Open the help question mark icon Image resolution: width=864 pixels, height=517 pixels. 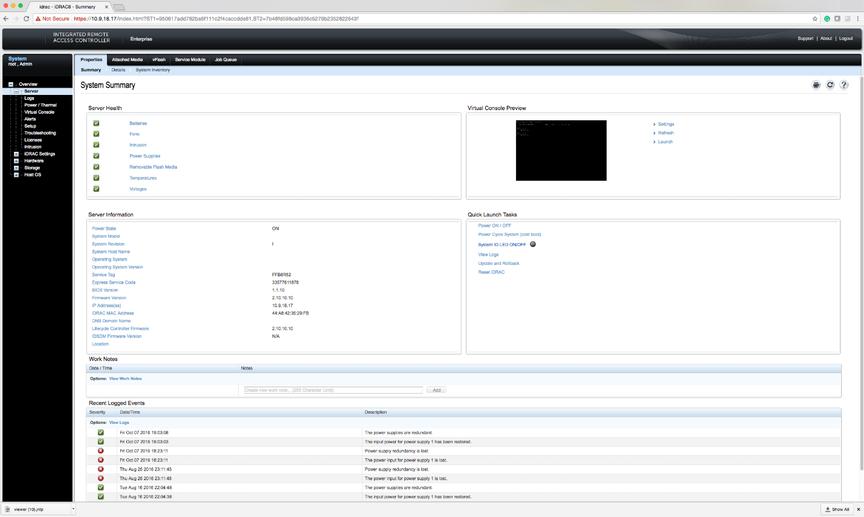[x=844, y=85]
